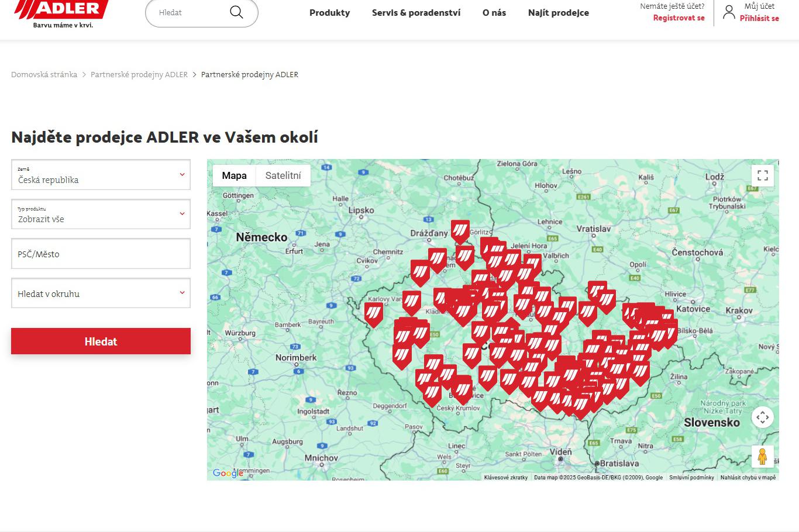The width and height of the screenshot is (799, 532).
Task: Click the search magnifier icon
Action: tap(236, 12)
